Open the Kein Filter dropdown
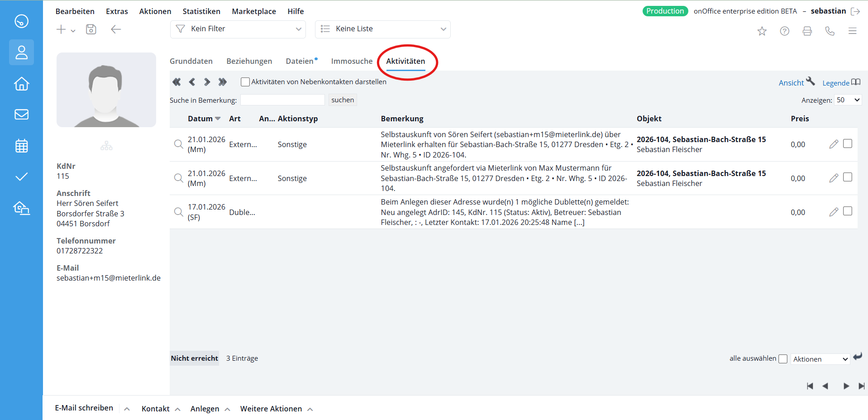 coord(238,29)
